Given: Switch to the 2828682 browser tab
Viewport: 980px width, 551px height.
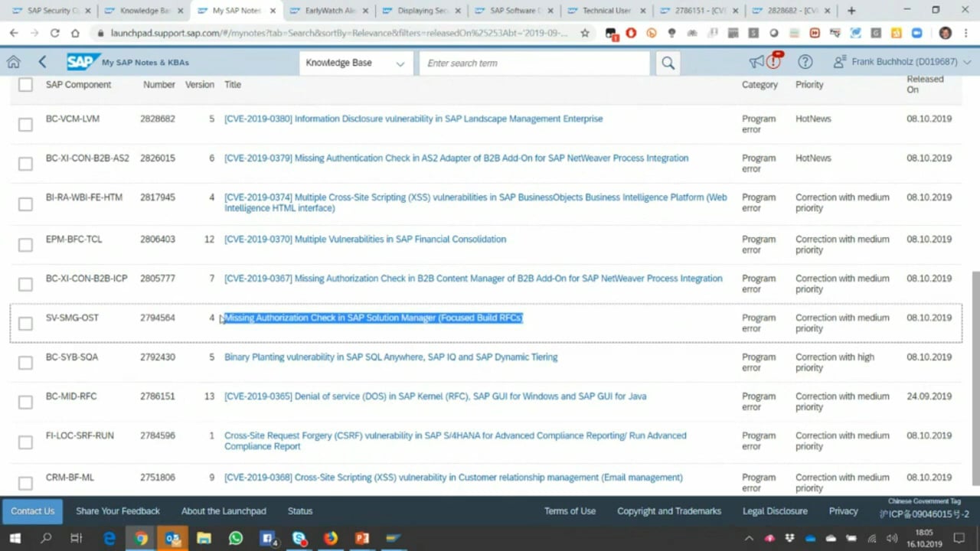Looking at the screenshot, I should click(791, 11).
